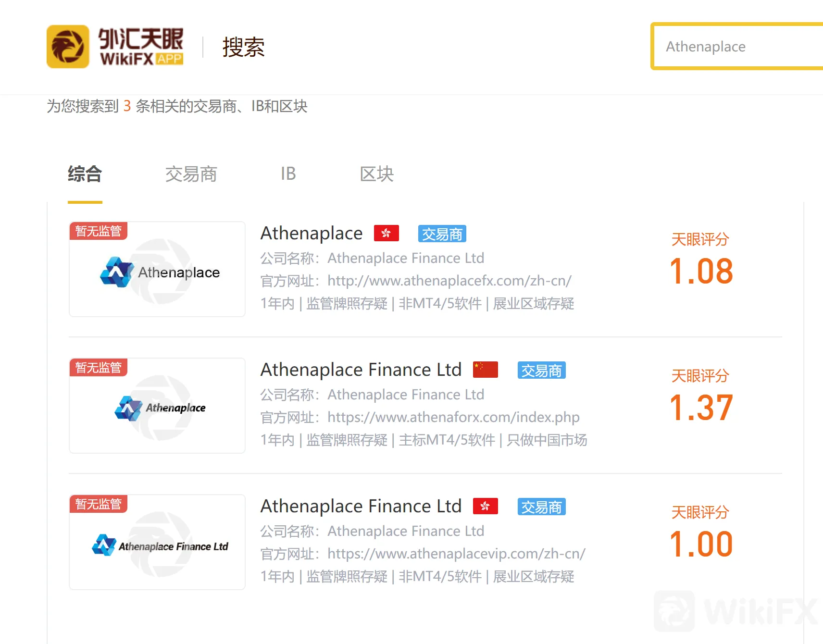Click the Hong Kong flag beside Athenaplace
The image size is (823, 644).
[387, 234]
